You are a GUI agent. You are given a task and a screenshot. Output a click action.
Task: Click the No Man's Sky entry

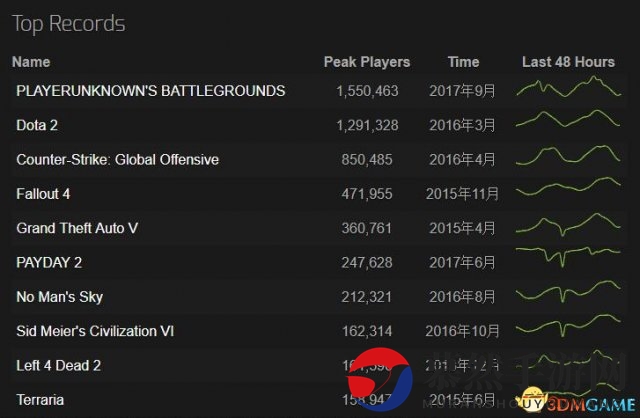click(59, 297)
